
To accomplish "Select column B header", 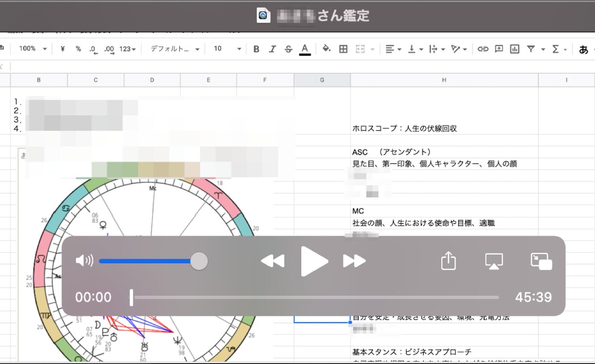I will click(x=39, y=80).
